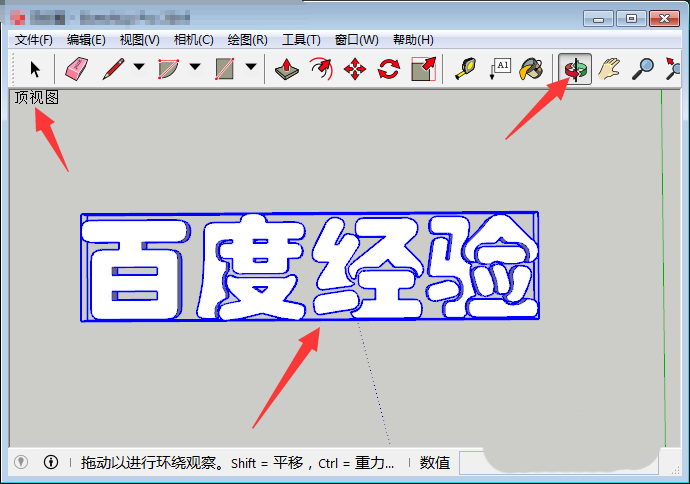This screenshot has height=484, width=690.
Task: Click the credits info status icon
Action: [51, 462]
